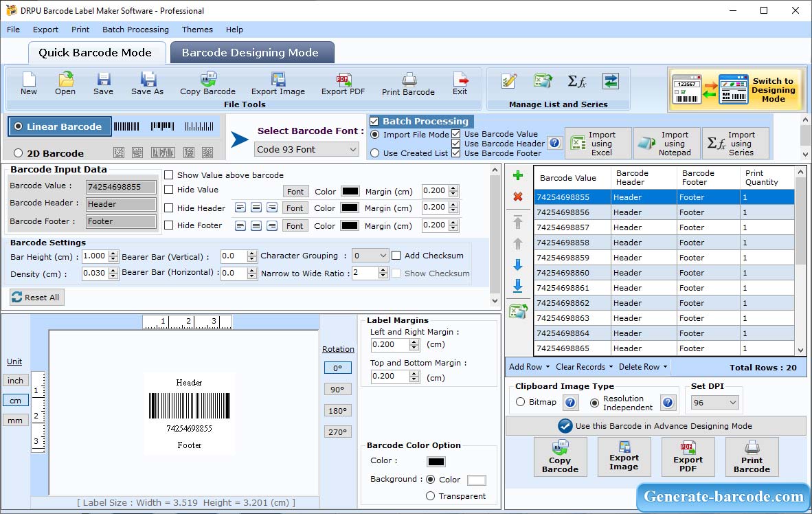
Task: Click the help icon next to Bitmap
Action: (570, 403)
